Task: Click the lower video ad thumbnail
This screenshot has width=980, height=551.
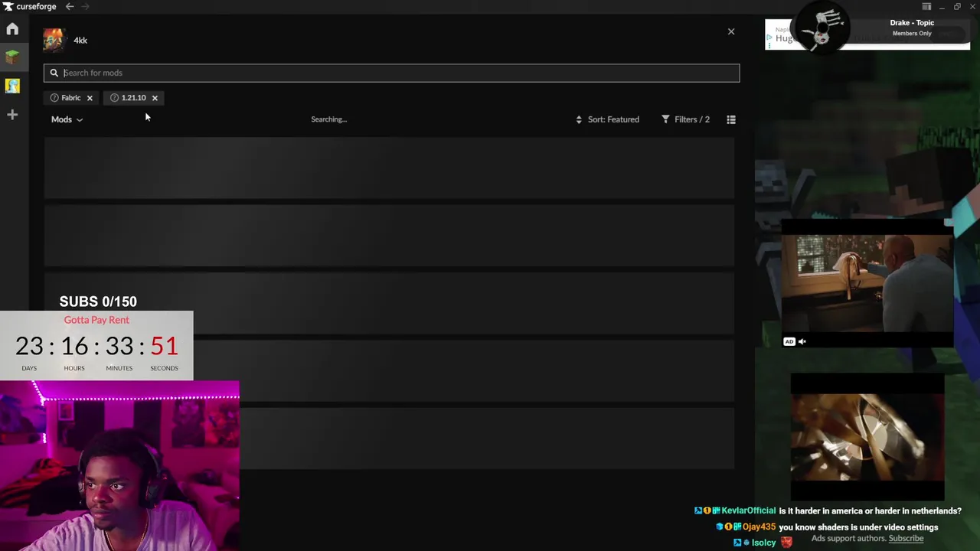Action: click(x=867, y=437)
